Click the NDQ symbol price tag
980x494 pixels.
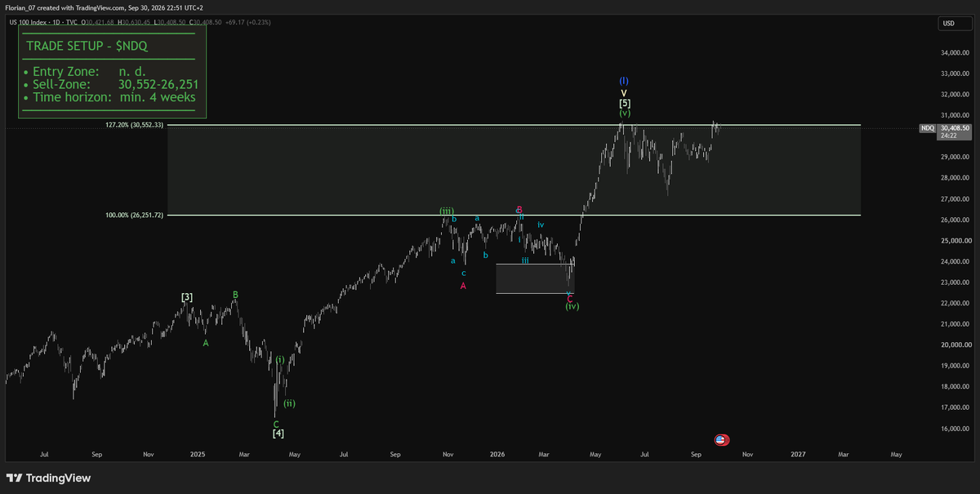(x=928, y=129)
